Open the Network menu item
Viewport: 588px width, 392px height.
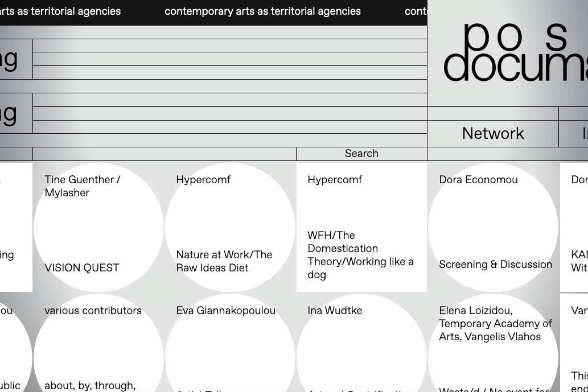tap(492, 134)
